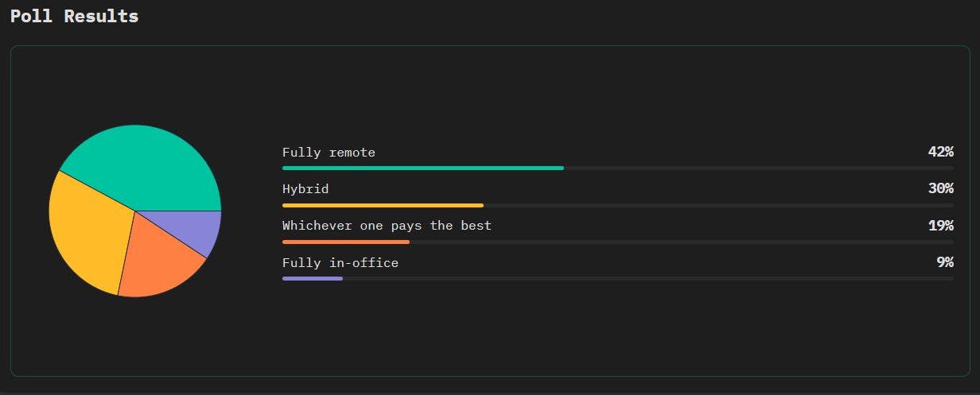Select the Fully remote option label
980x395 pixels.
coord(329,152)
